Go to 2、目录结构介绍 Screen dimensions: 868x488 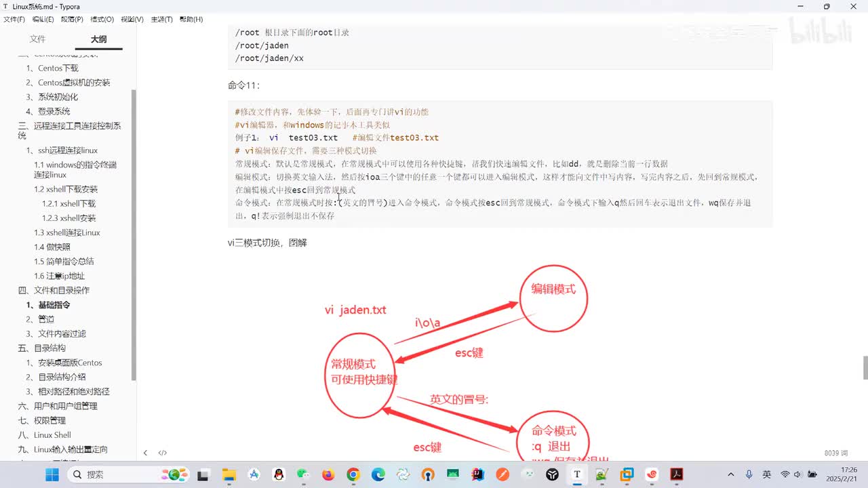[x=56, y=377]
